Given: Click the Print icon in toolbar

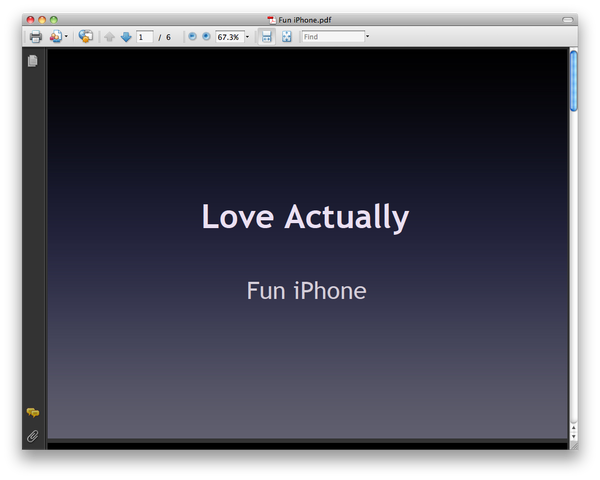Looking at the screenshot, I should [x=36, y=37].
